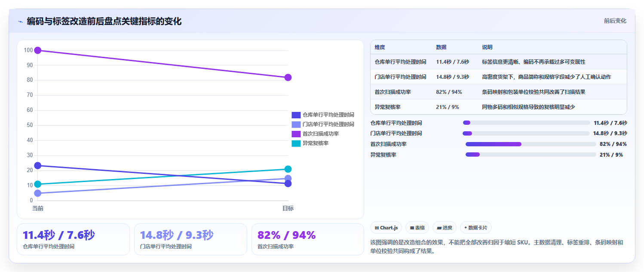Click the 数据 column header
Viewport: 644px width, 272px height.
click(x=441, y=47)
